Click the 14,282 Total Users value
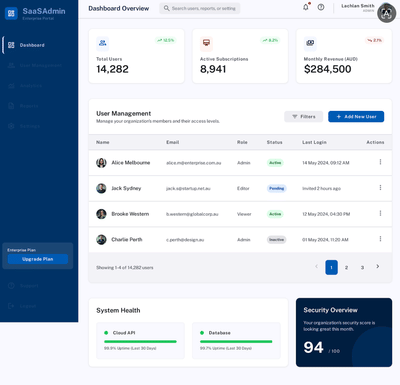 (x=112, y=69)
